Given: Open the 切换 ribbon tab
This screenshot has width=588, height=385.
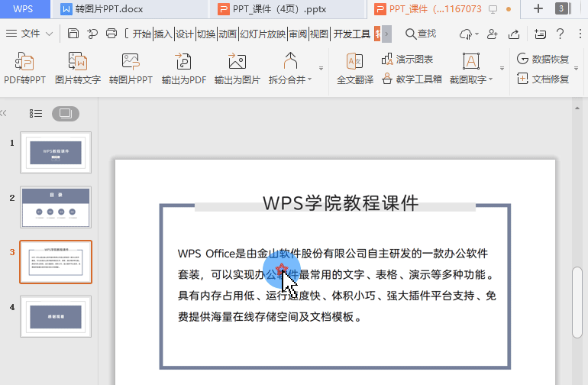Looking at the screenshot, I should click(x=206, y=34).
